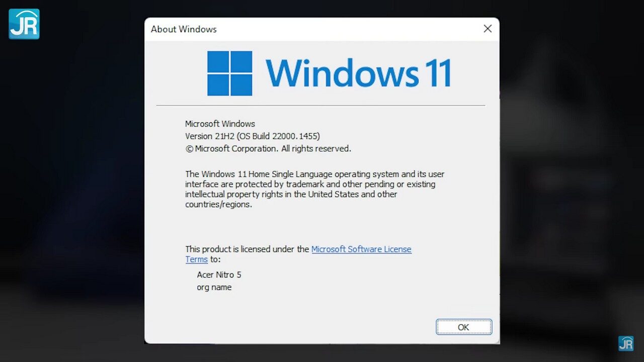This screenshot has height=362, width=644.
Task: Click the 'Acer Nitro 5' licensee name
Action: click(x=219, y=275)
